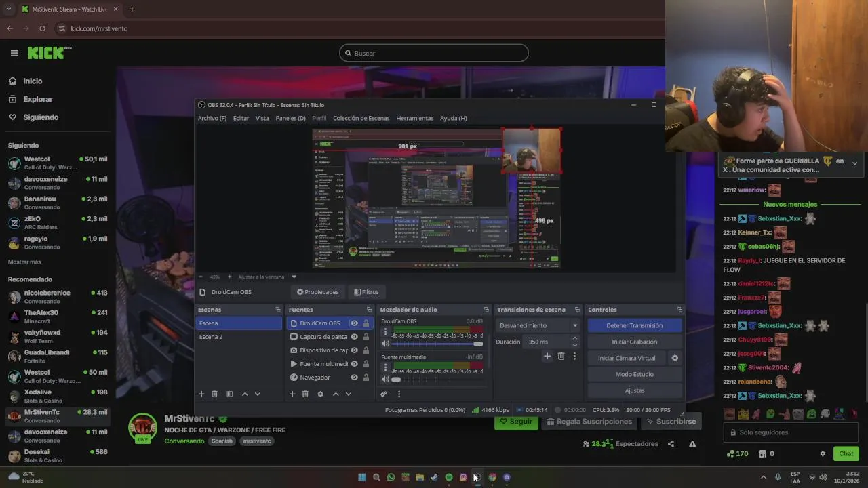
Task: Click Explorar in Kick sidebar
Action: [x=37, y=99]
